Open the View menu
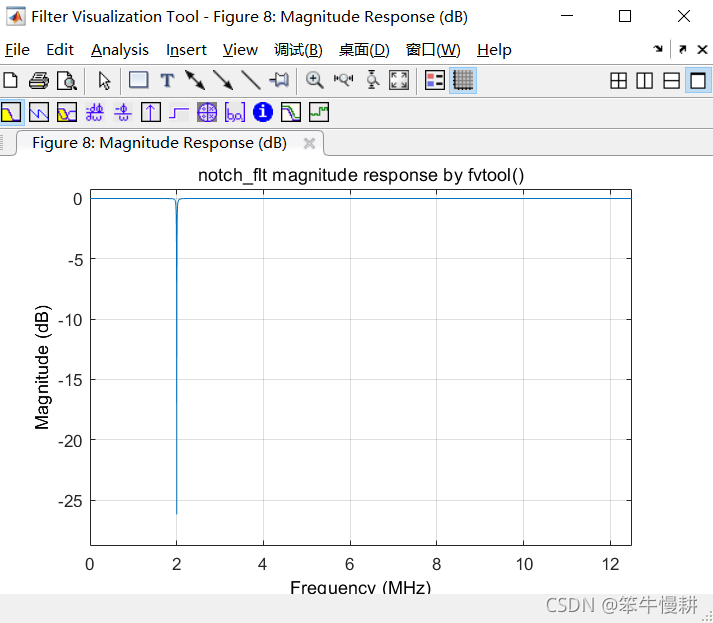 [240, 50]
